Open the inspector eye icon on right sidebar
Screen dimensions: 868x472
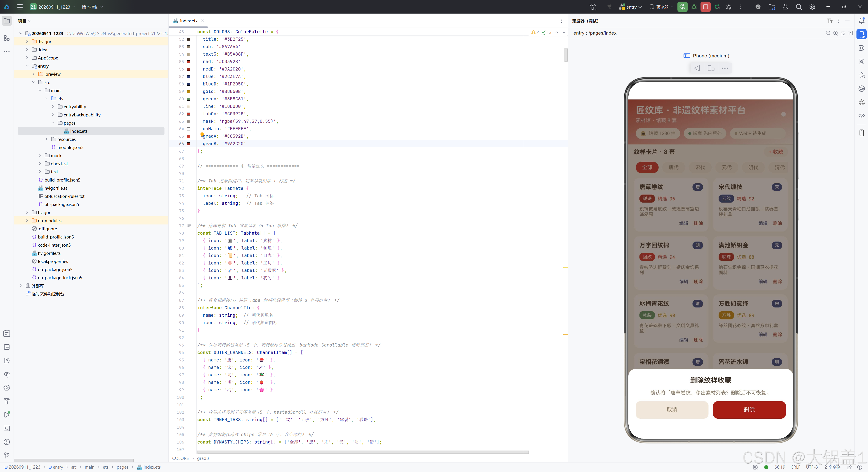tap(862, 116)
